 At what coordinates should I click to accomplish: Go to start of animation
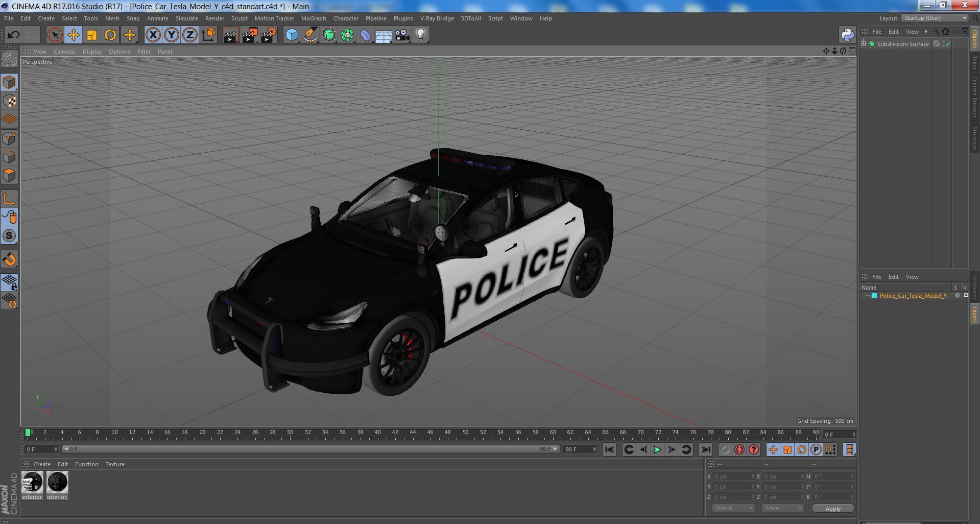609,449
